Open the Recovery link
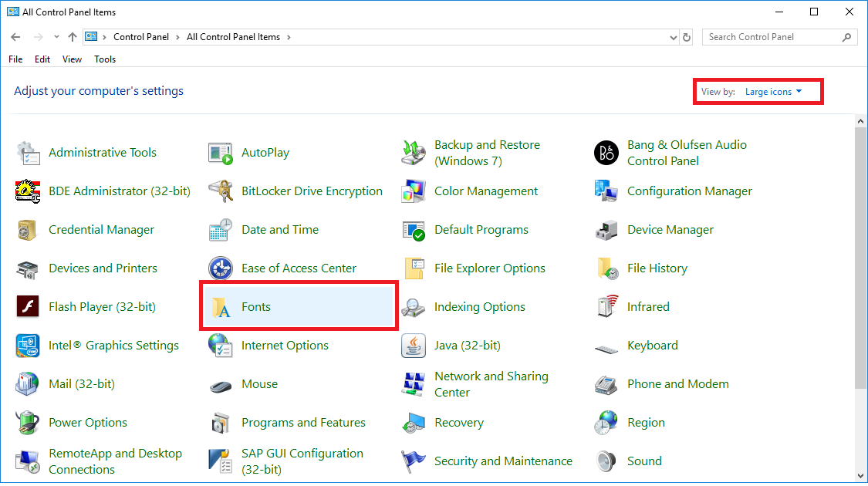The width and height of the screenshot is (868, 486). tap(459, 423)
